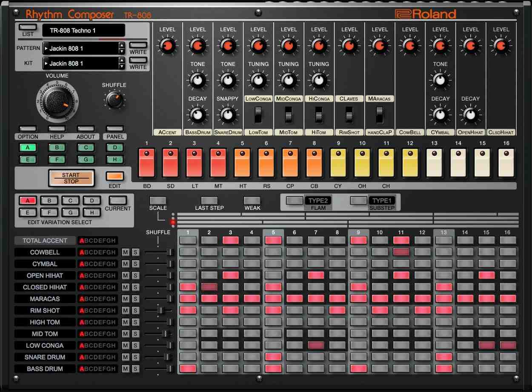The height and width of the screenshot is (392, 532).
Task: Click the SHUFFLE knob
Action: click(114, 99)
